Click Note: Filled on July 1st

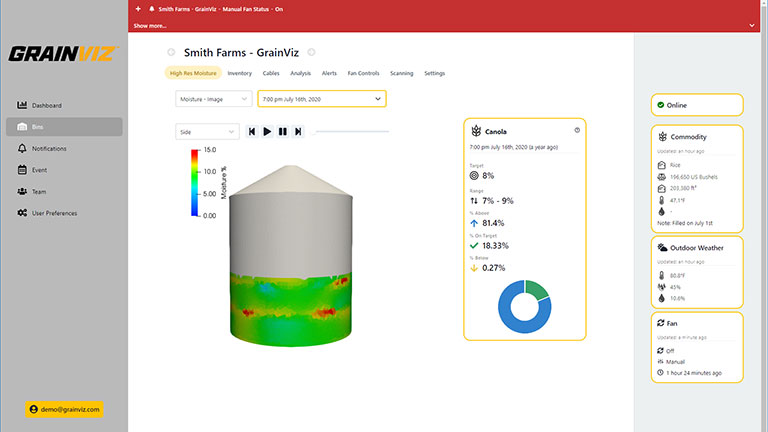point(685,223)
